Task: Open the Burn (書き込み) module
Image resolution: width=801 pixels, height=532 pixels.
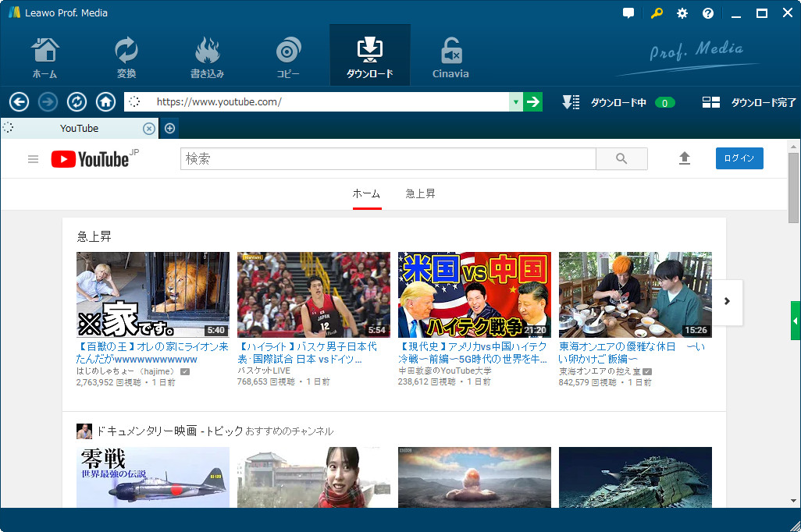Action: tap(207, 57)
